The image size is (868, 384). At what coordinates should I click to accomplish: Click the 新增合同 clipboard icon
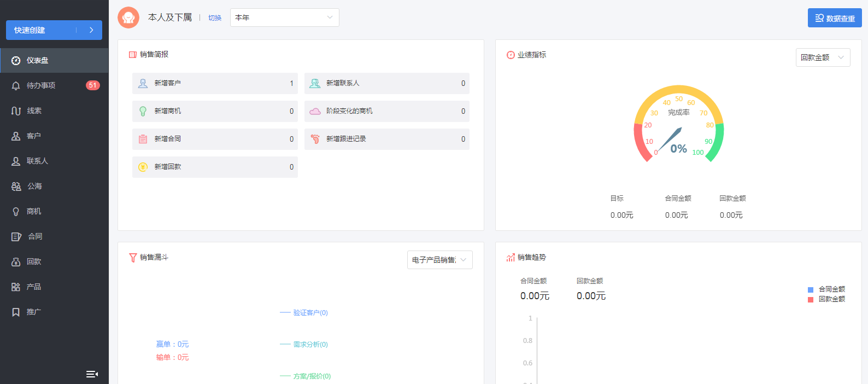(143, 139)
